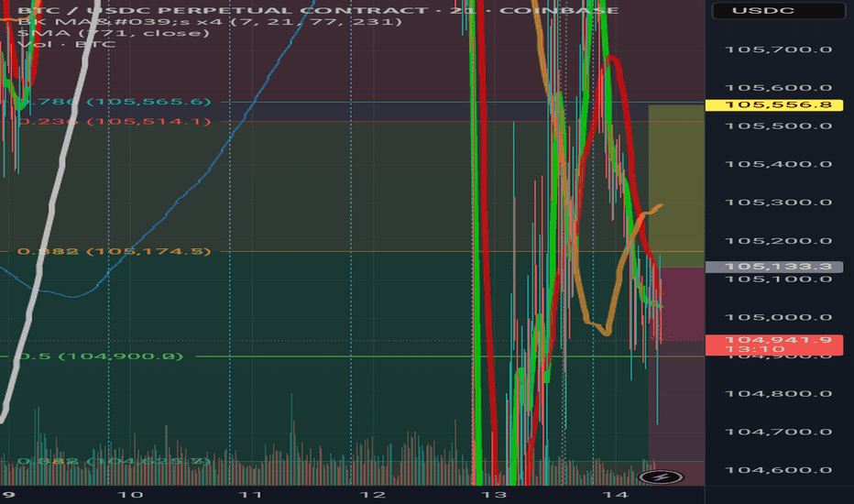
Task: Select the olive take-profit zone of the position tool
Action: (676, 186)
